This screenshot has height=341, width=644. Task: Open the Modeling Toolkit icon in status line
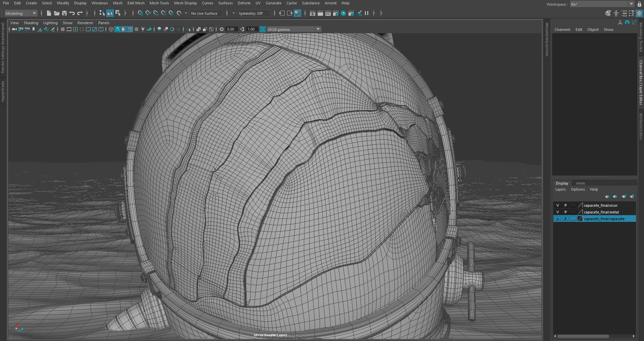[608, 13]
